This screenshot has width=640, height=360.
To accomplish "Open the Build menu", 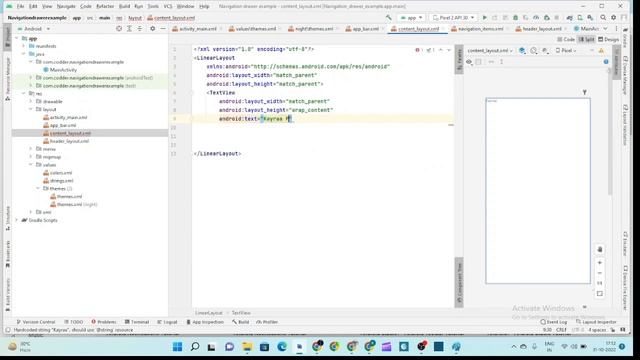I will point(124,7).
